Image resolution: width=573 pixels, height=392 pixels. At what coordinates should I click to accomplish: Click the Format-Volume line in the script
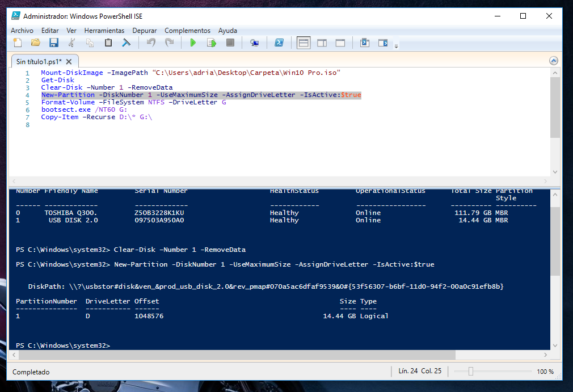point(134,102)
